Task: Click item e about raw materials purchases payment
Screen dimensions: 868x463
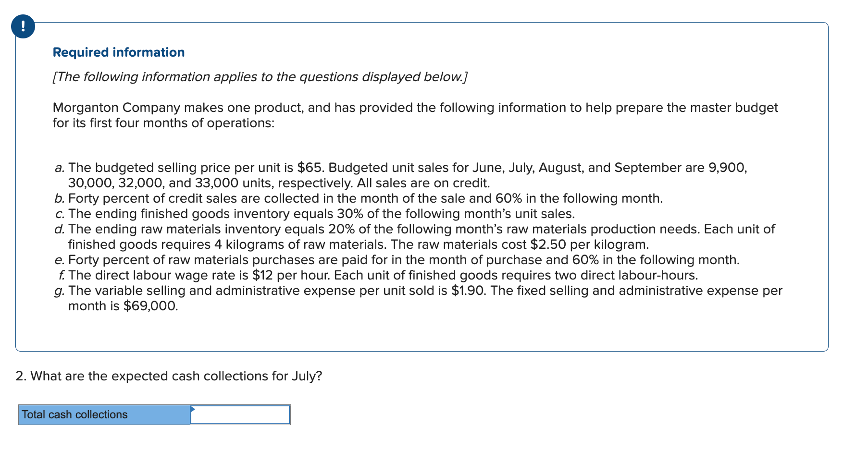Action: pyautogui.click(x=404, y=260)
